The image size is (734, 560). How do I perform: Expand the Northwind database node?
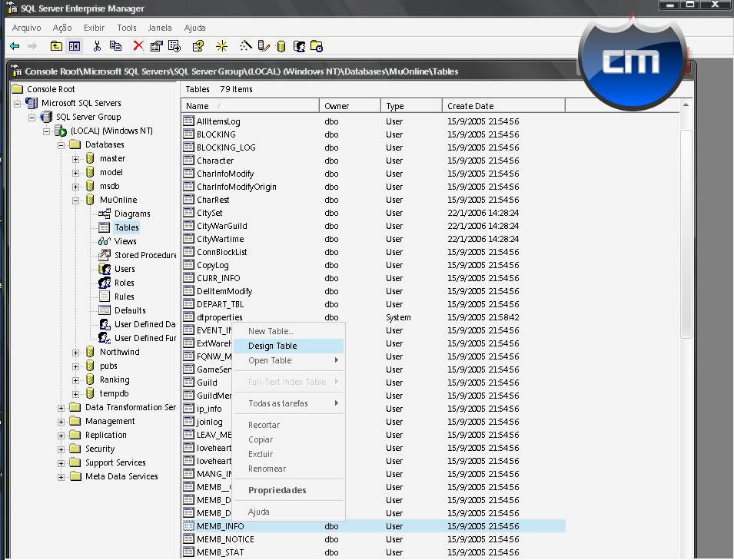(75, 353)
